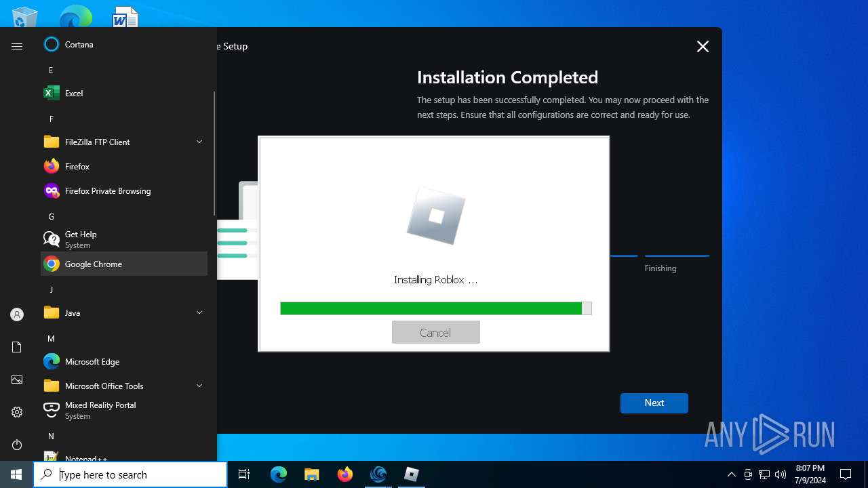Open the user account icon
Viewport: 868px width, 488px height.
(x=17, y=314)
